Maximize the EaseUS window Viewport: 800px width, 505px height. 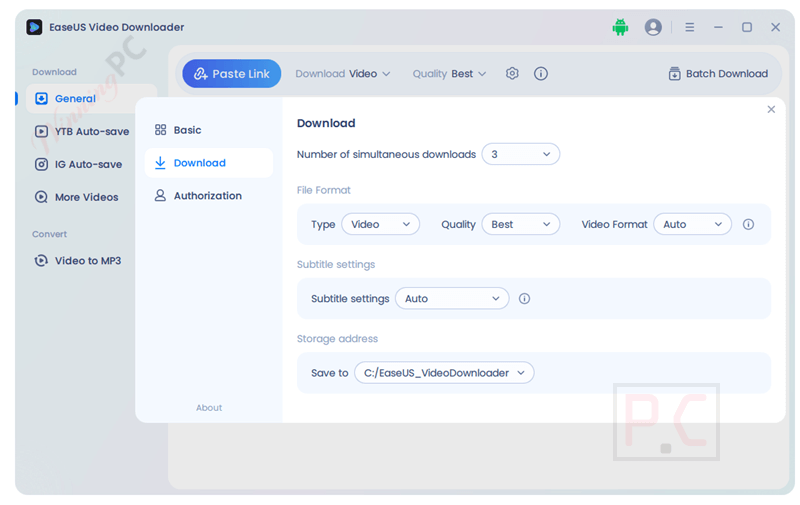(x=747, y=27)
